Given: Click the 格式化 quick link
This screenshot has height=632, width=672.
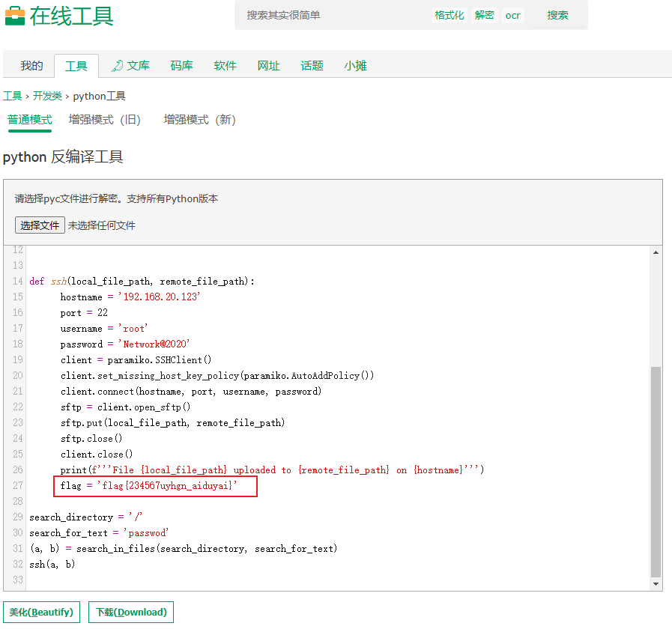Looking at the screenshot, I should click(x=449, y=16).
